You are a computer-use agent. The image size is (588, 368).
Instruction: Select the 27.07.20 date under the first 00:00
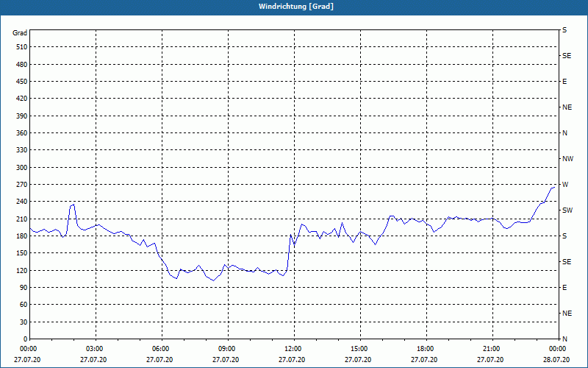(x=27, y=360)
